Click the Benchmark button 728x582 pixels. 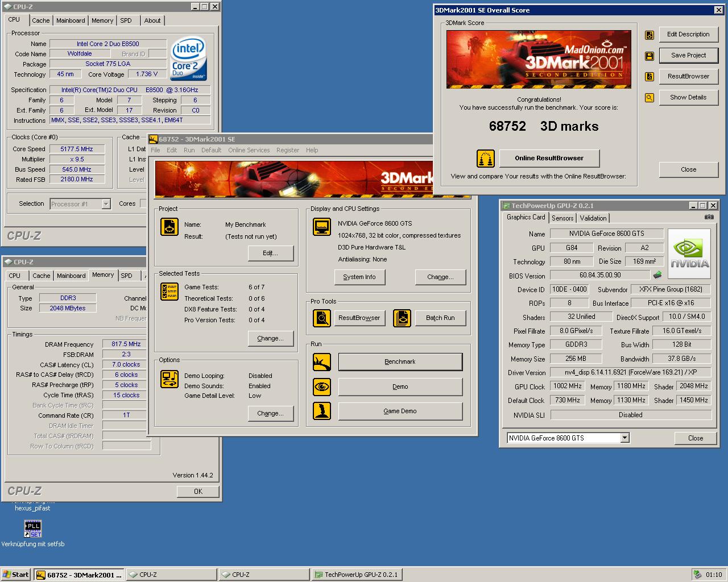click(400, 361)
